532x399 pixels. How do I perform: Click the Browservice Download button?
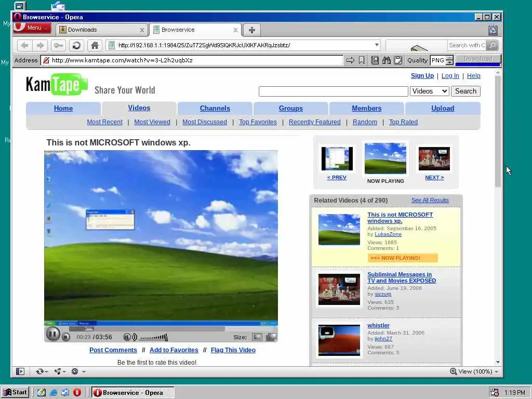point(478,59)
